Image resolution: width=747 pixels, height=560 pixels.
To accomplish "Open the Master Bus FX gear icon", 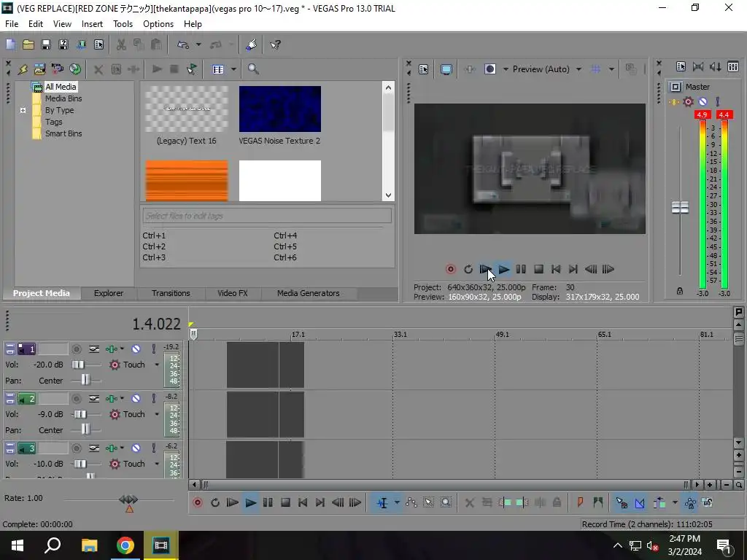I will (688, 101).
